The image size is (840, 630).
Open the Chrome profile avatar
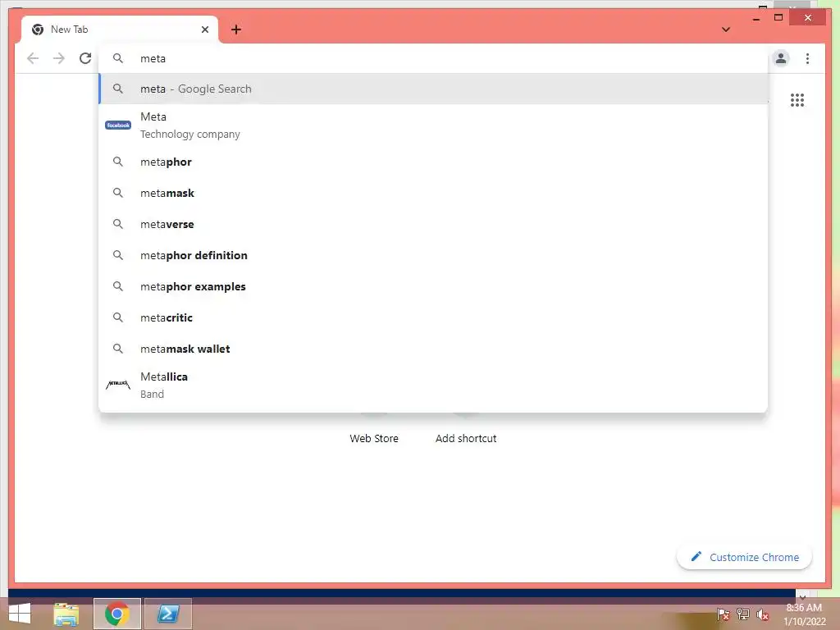click(x=781, y=58)
